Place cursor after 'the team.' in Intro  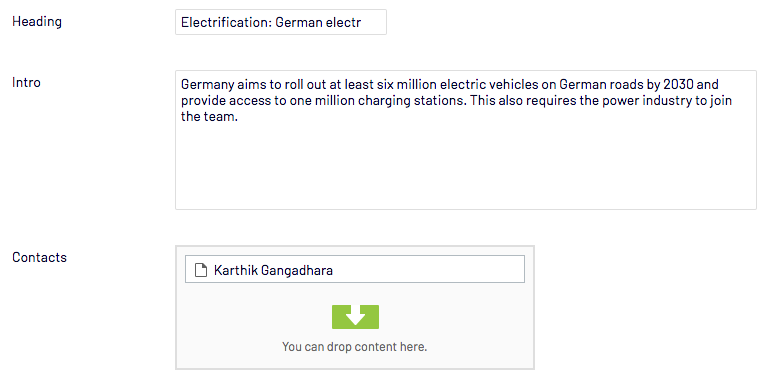point(239,118)
